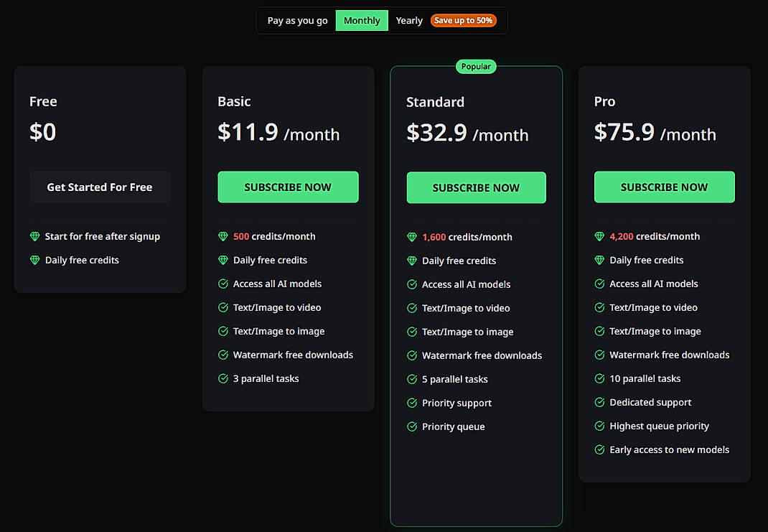This screenshot has width=768, height=532.
Task: Click Get Started For Free button
Action: (x=100, y=187)
